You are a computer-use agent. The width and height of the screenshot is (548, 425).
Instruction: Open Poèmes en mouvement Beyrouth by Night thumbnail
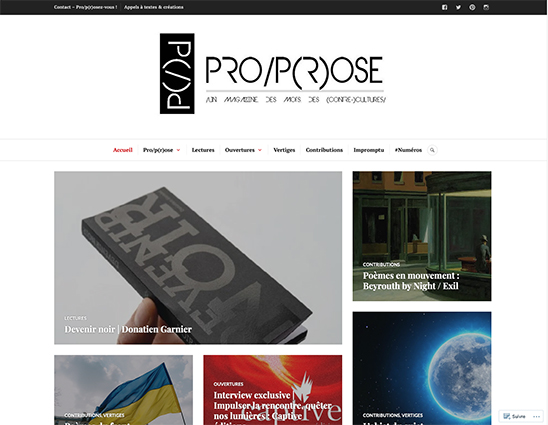coord(422,236)
